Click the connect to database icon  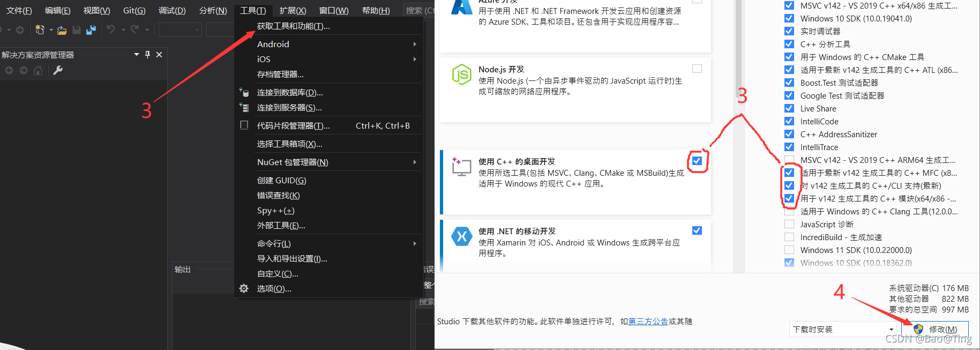(x=244, y=92)
